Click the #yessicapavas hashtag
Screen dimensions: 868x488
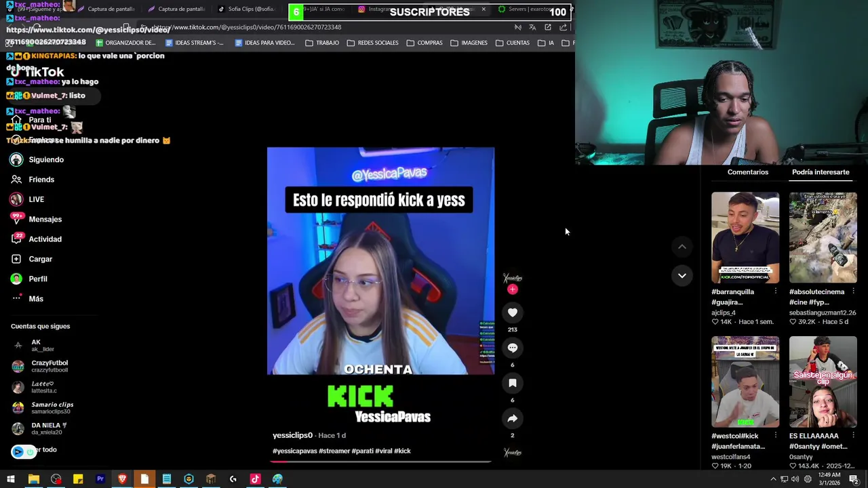point(294,451)
